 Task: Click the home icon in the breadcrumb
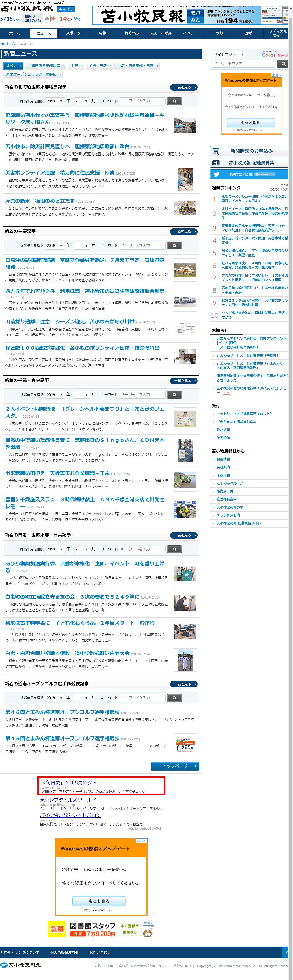[x=3, y=44]
